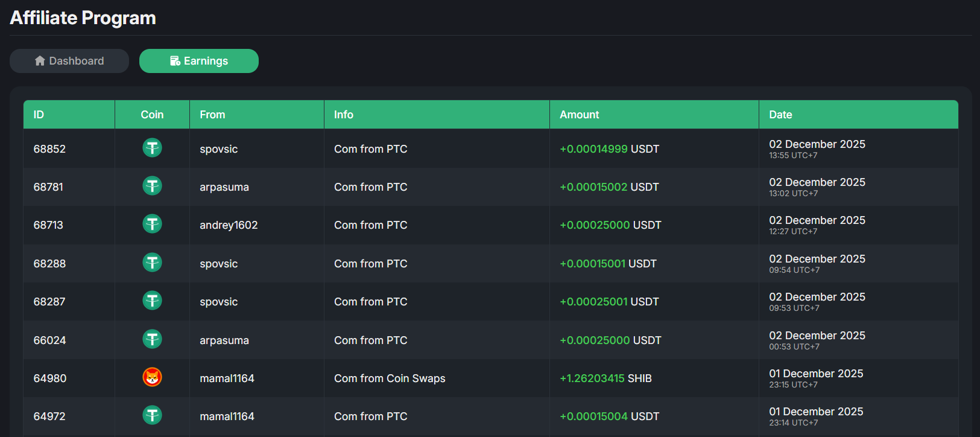Click username andrey1602 in From column

pyautogui.click(x=229, y=225)
